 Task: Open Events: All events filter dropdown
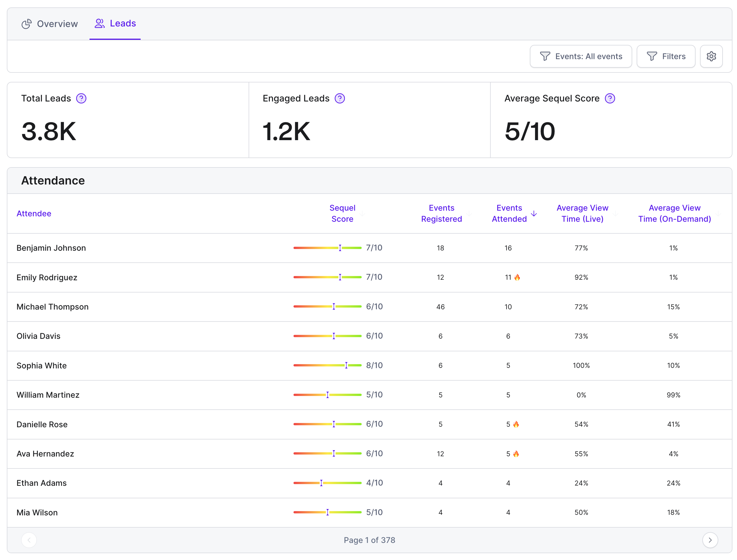(x=581, y=56)
